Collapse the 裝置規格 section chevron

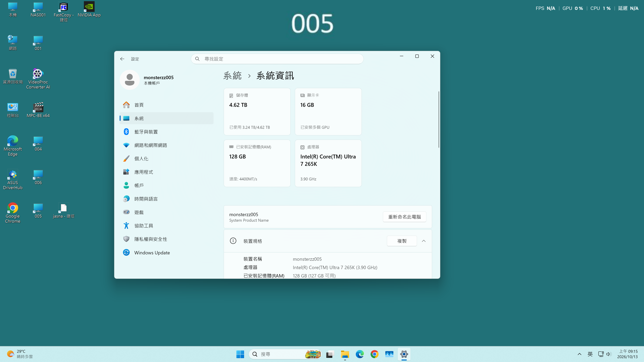coord(424,241)
